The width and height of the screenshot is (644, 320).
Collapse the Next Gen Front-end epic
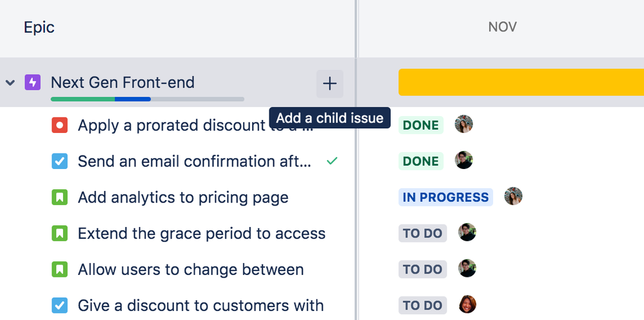tap(10, 83)
